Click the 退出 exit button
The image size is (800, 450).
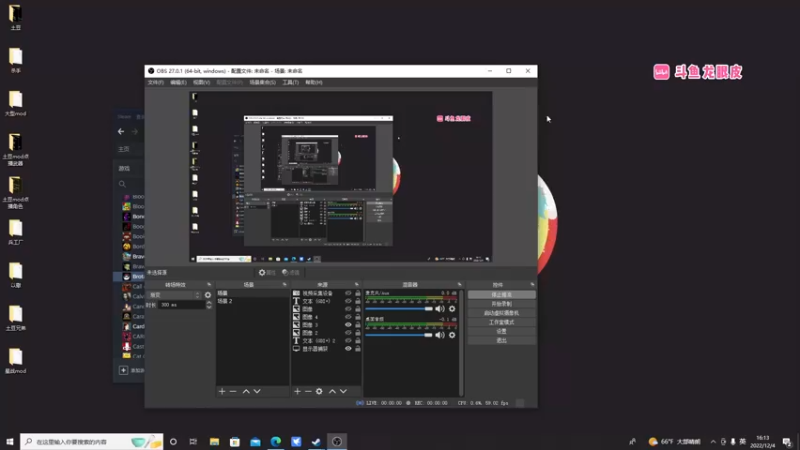502,340
